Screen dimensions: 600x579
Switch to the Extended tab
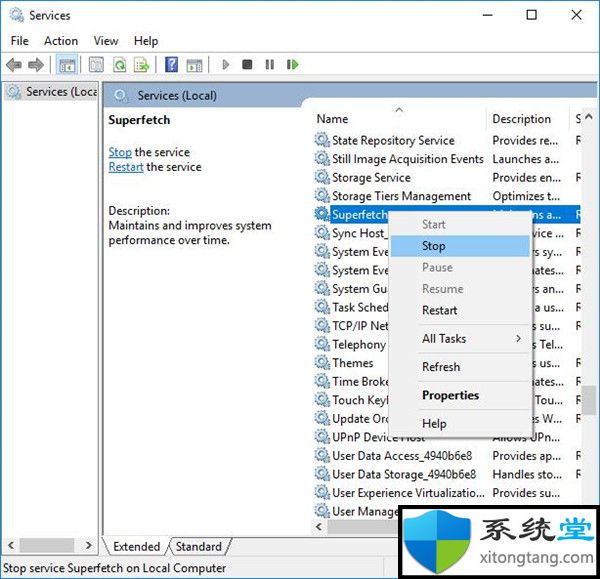click(137, 546)
